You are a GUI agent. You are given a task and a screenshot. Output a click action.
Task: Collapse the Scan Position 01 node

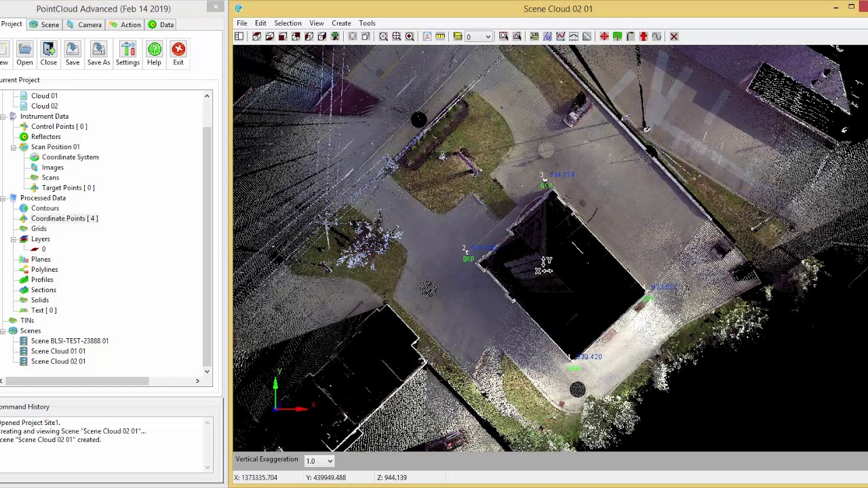(13, 147)
